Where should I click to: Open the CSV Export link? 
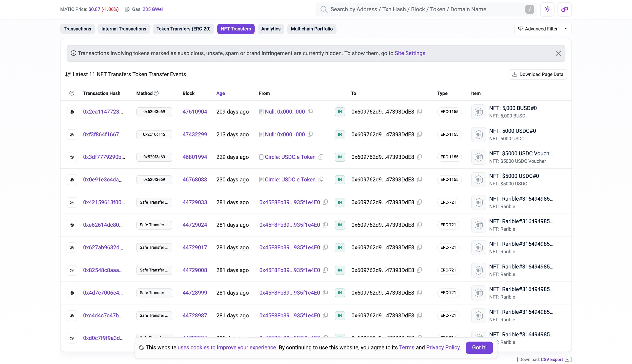552,360
